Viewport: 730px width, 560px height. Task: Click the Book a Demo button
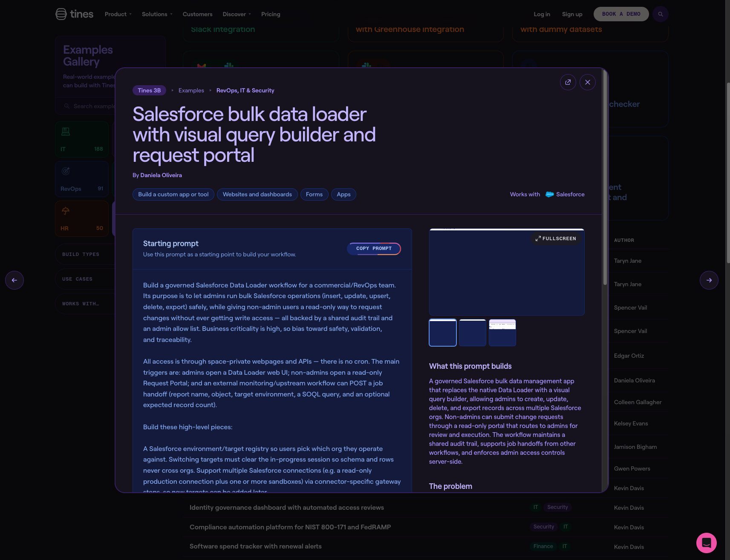coord(621,14)
